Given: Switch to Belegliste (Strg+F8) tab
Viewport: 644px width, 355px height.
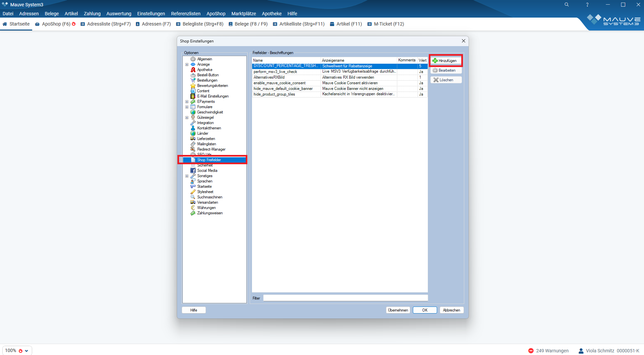Looking at the screenshot, I should (200, 24).
